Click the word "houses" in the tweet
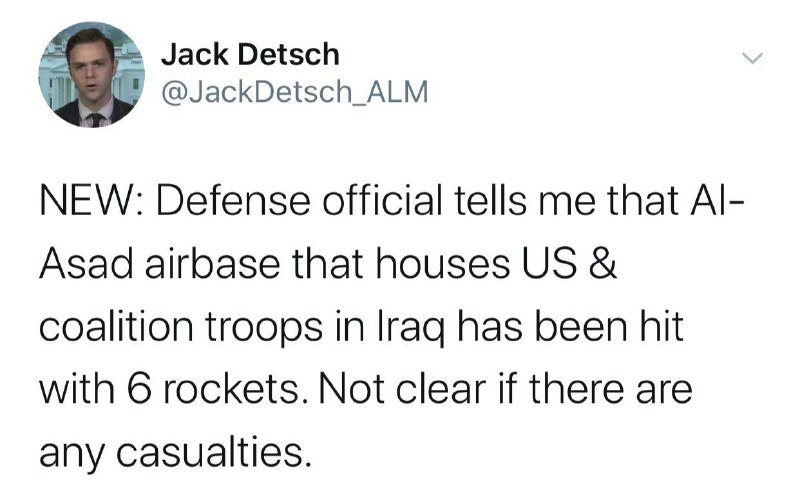This screenshot has width=800, height=497. (x=443, y=263)
